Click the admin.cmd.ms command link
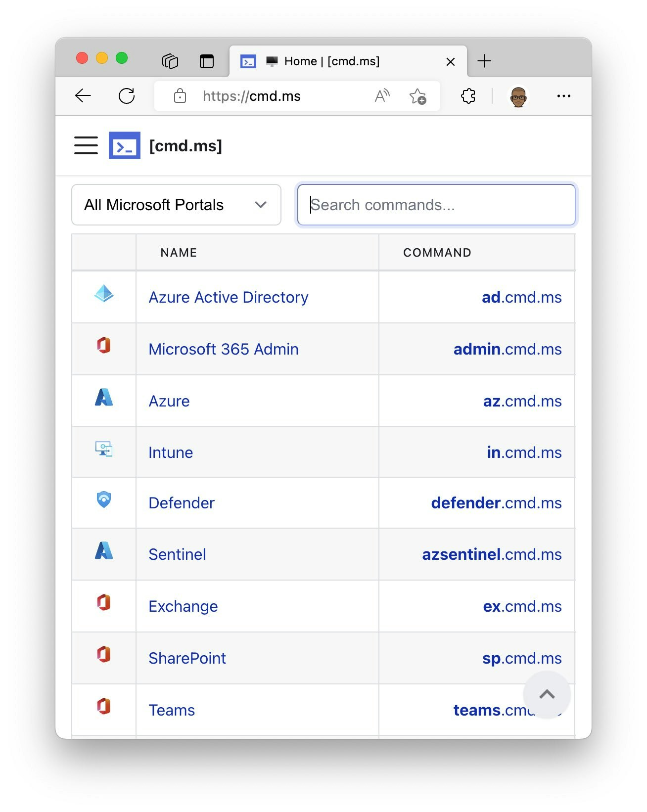 click(x=508, y=349)
